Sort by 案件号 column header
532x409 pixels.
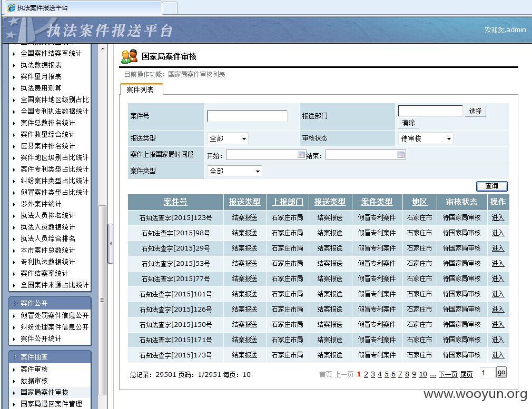coord(175,202)
